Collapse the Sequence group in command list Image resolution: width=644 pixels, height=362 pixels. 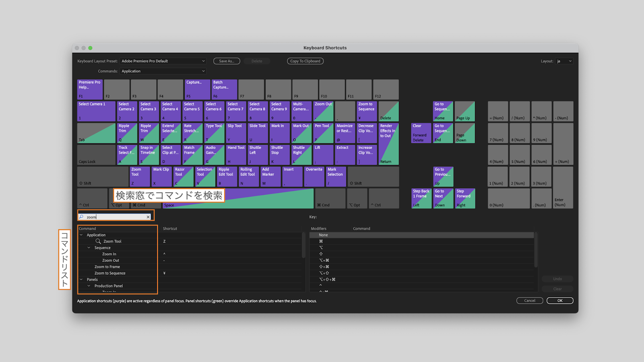pos(89,248)
